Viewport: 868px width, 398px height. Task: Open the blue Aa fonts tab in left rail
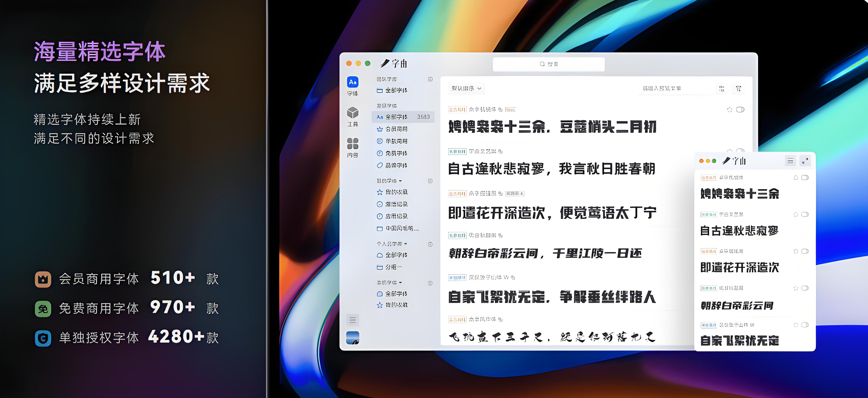(x=352, y=82)
